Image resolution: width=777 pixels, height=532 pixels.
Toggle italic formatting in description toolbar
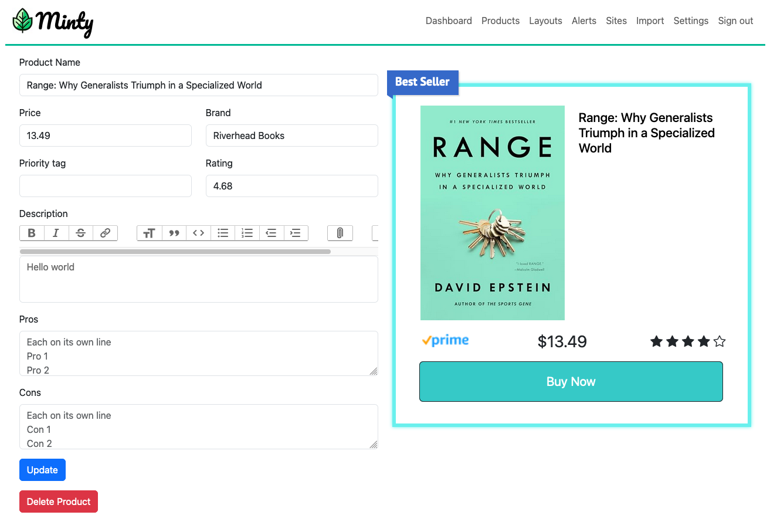tap(56, 233)
